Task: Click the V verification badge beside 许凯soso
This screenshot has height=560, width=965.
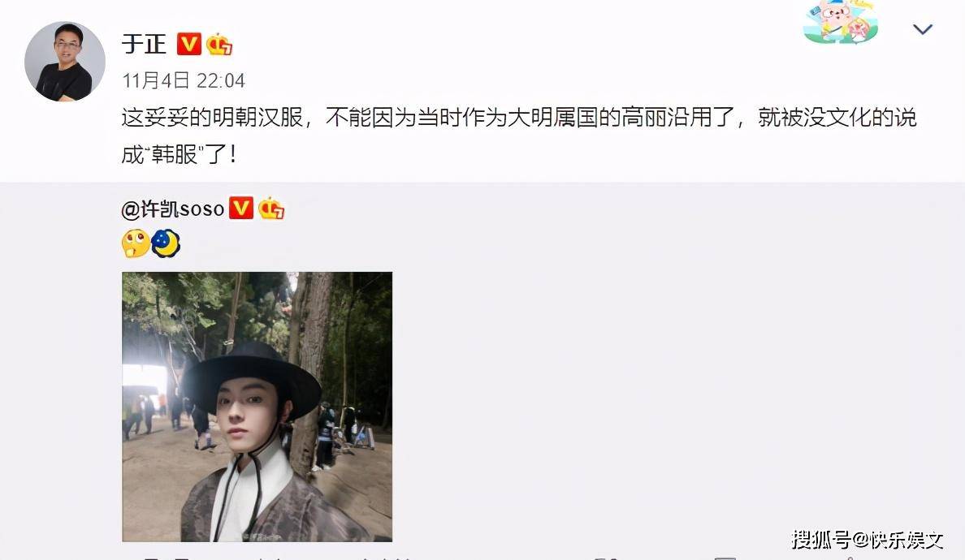Action: [240, 209]
